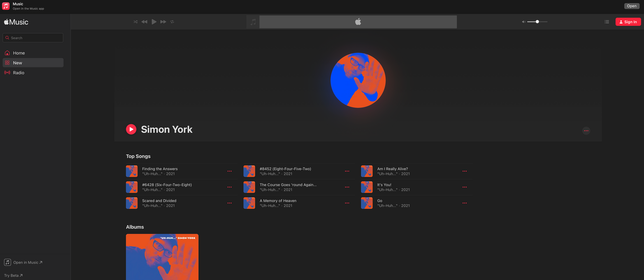Click the Simon York artist name heading
The height and width of the screenshot is (280, 644).
pos(167,129)
